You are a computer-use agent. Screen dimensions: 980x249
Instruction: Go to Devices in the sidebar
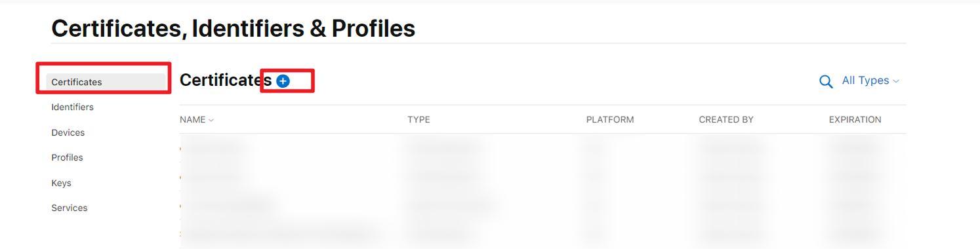(68, 132)
